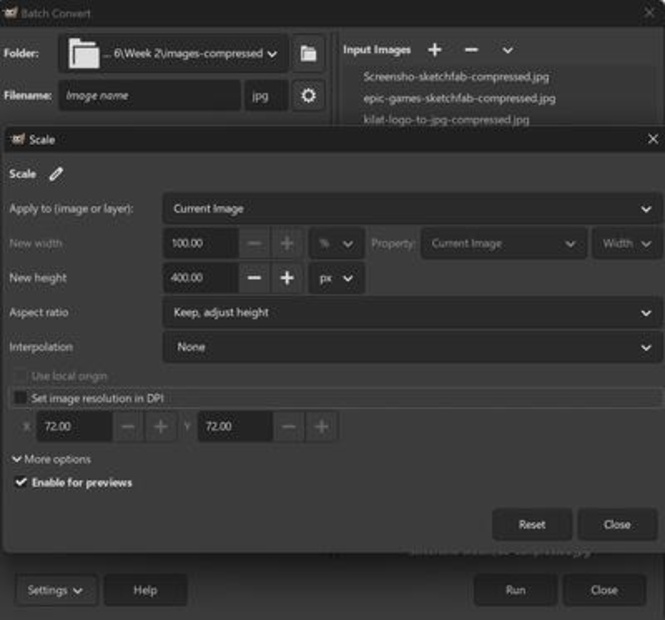The width and height of the screenshot is (665, 620).
Task: Open New width percent unit dropdown
Action: tap(336, 243)
